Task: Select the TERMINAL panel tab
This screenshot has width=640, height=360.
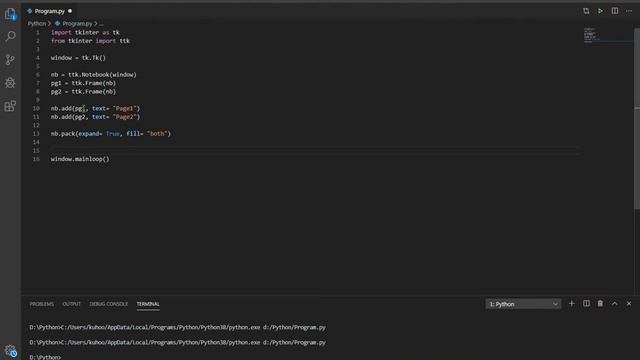Action: pos(148,304)
